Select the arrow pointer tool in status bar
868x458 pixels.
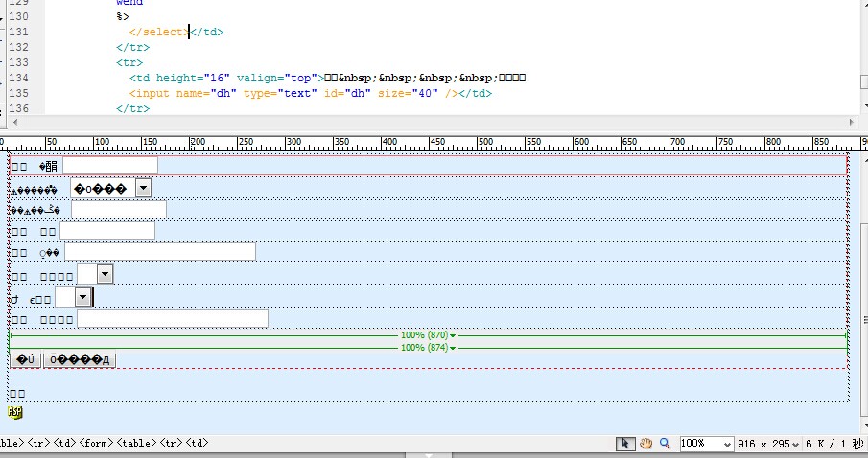point(625,444)
